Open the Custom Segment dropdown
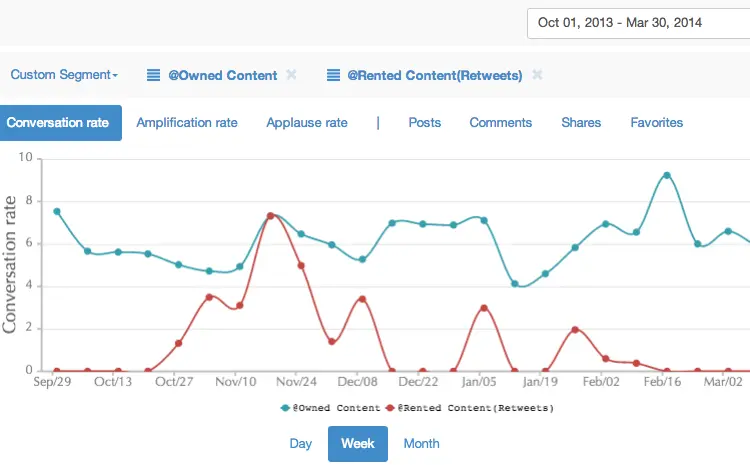 [64, 75]
